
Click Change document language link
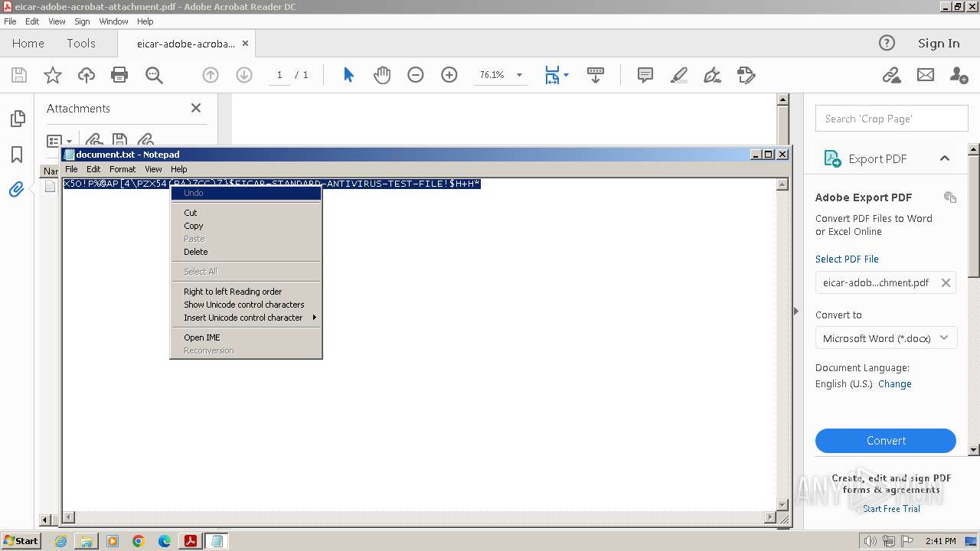(894, 384)
